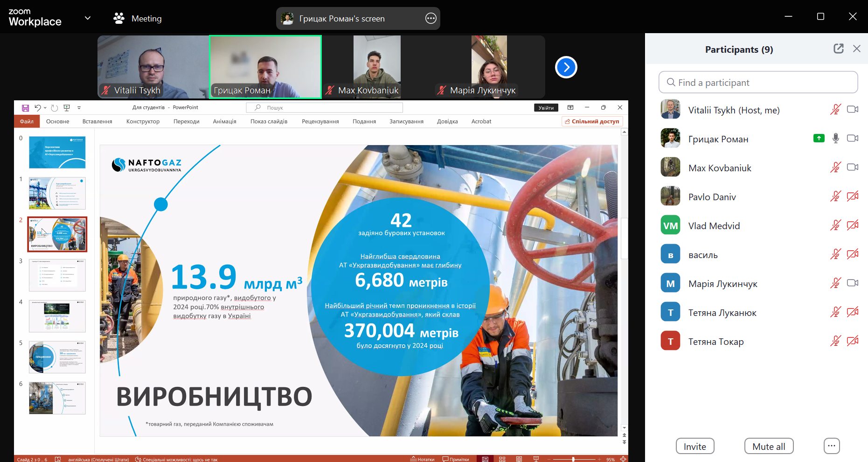Screen dimensions: 868x462
Task: Click the Спільний доступ share button
Action: [x=592, y=121]
